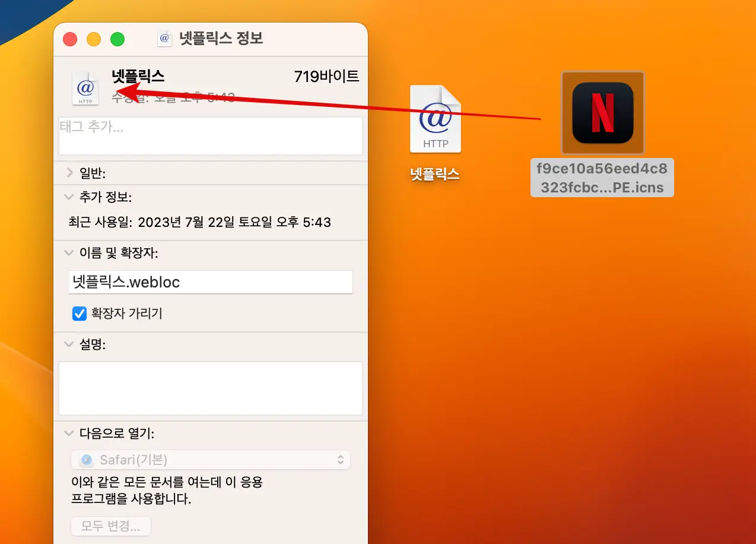Click the 넷플릭스 정보 window title text
The width and height of the screenshot is (756, 544).
coord(221,39)
